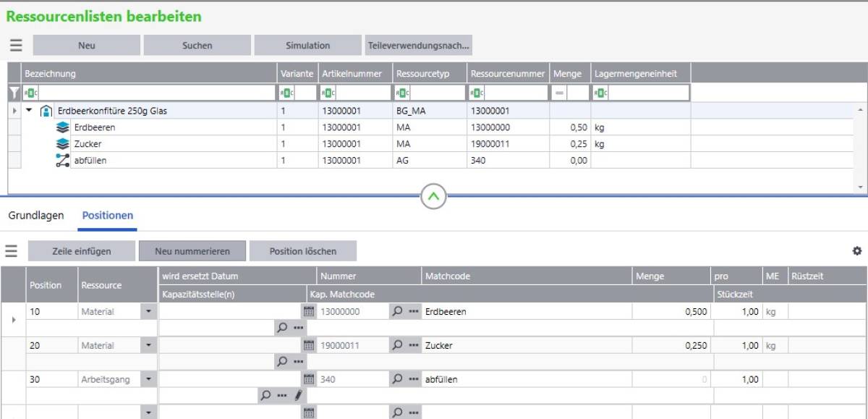Click Neu nummerieren
Screen dimensions: 868x419
point(192,251)
